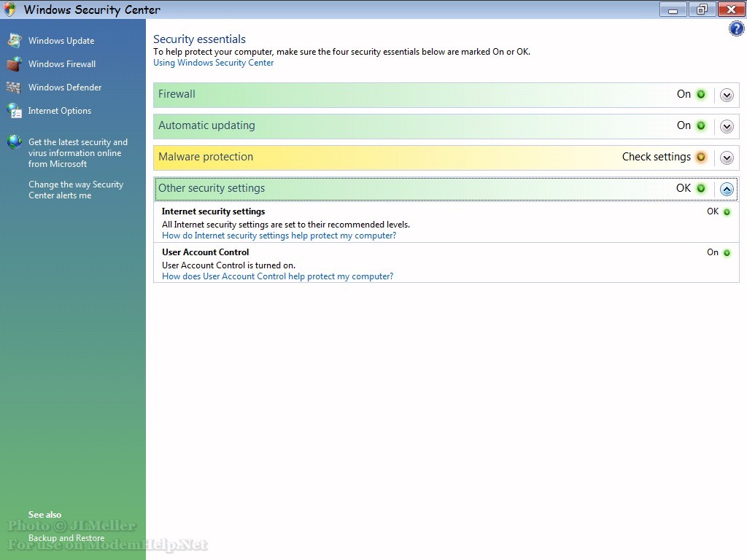
Task: Open Windows Defender from the sidebar
Action: [65, 87]
